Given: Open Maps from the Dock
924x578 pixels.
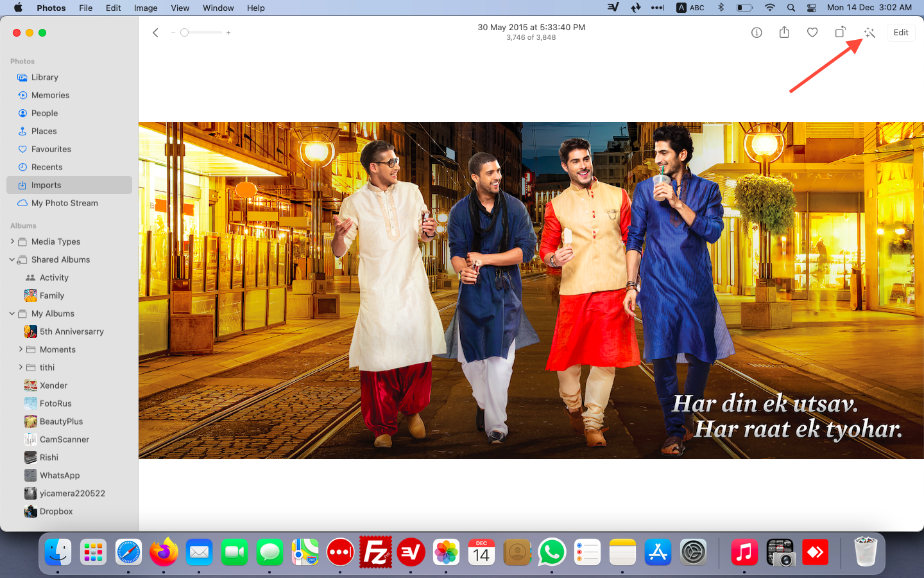Looking at the screenshot, I should coord(305,552).
